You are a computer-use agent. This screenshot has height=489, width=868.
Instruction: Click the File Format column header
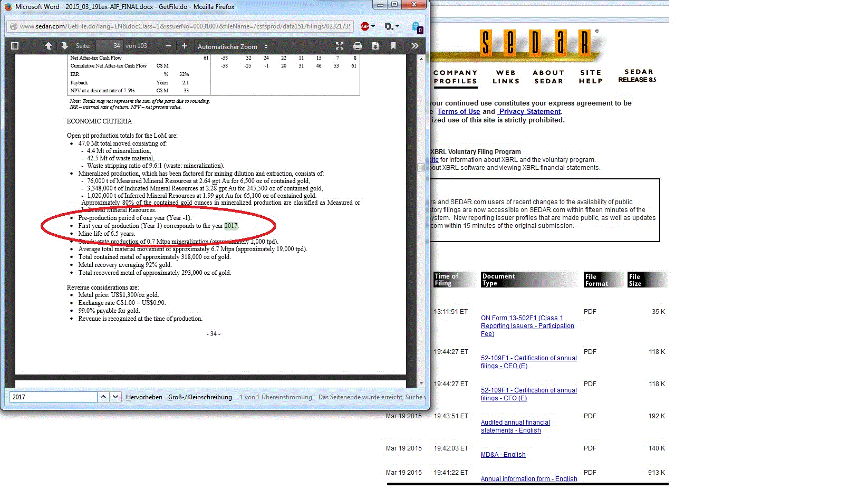click(603, 280)
